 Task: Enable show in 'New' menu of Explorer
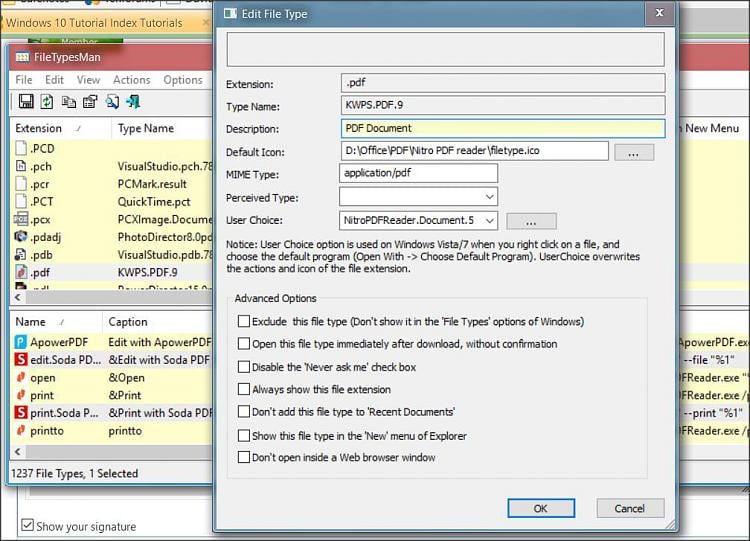pos(243,435)
